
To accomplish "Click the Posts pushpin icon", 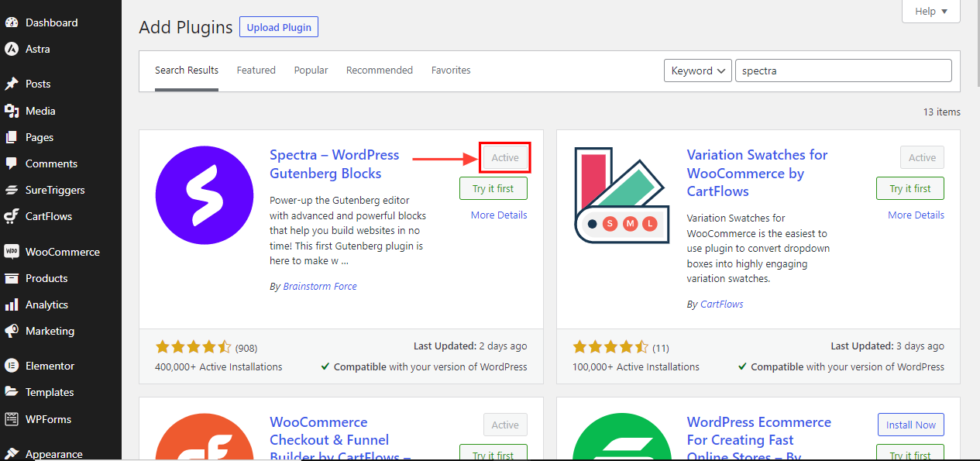I will click(x=12, y=84).
